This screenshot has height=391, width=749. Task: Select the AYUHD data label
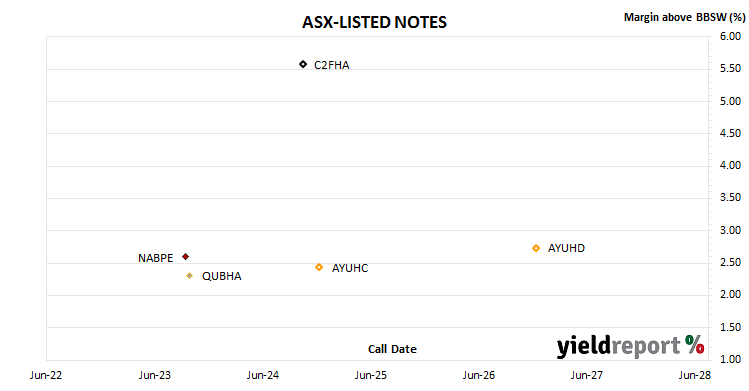(x=566, y=248)
